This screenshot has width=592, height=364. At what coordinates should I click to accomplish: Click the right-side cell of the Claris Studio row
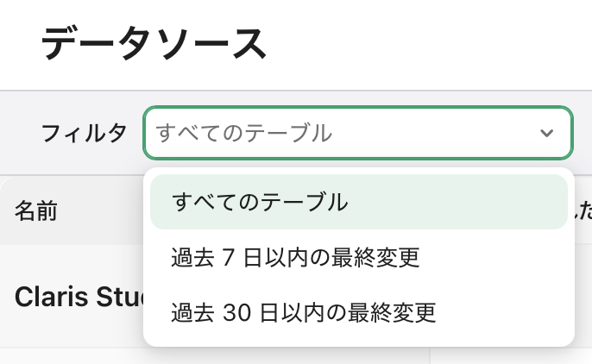tap(583, 296)
